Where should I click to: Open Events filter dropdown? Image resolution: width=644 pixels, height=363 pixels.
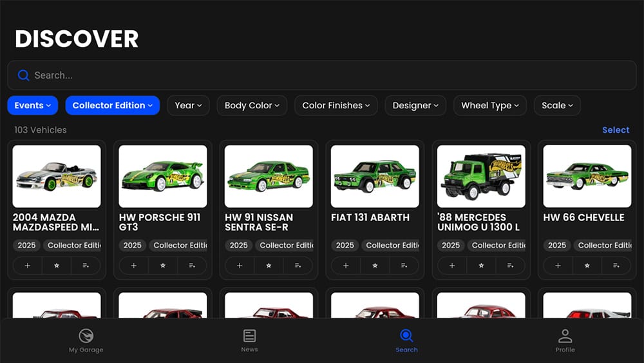pyautogui.click(x=32, y=105)
